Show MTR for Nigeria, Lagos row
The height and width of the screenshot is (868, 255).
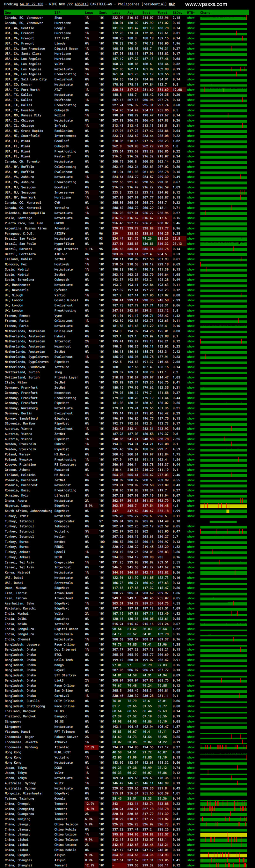[191, 506]
